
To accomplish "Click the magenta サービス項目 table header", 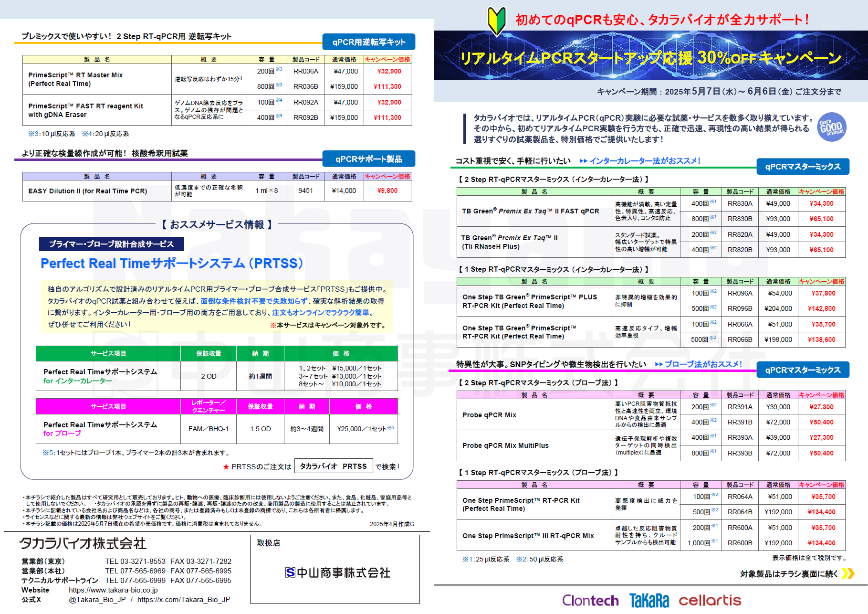I will tap(108, 407).
